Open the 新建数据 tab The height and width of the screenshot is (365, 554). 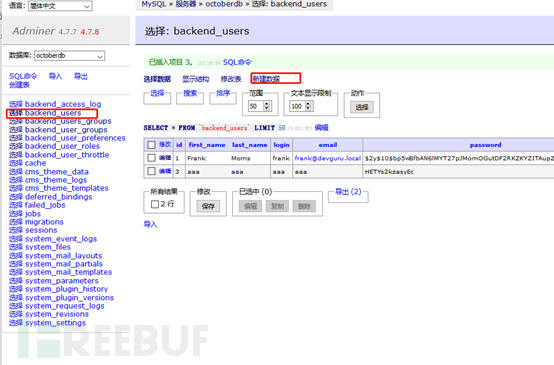[x=266, y=79]
